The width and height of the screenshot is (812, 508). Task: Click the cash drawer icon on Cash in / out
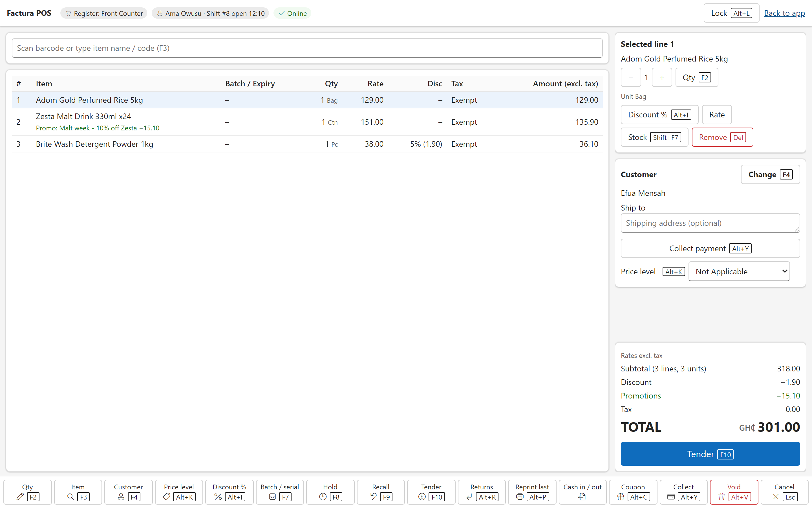(582, 497)
